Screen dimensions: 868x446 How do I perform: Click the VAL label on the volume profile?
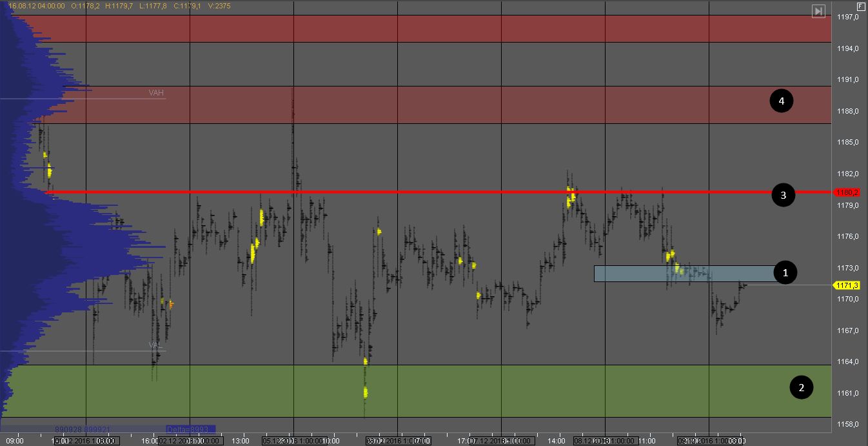click(155, 345)
